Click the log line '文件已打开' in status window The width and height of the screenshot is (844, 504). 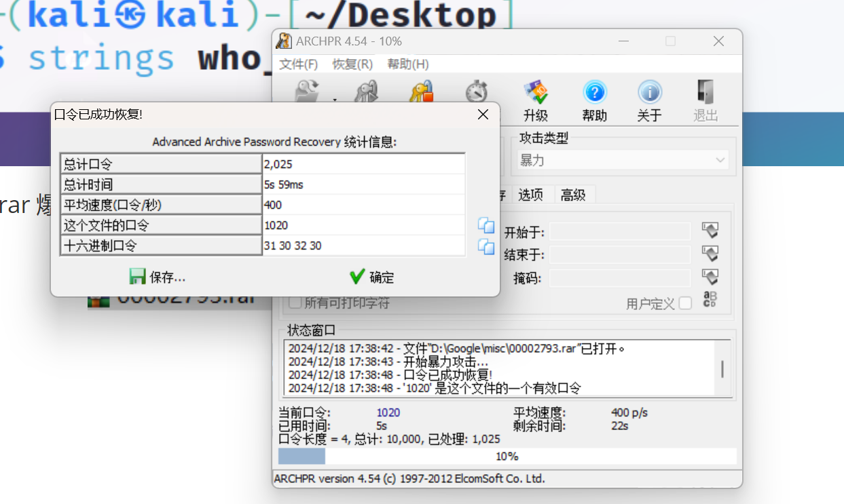point(456,349)
